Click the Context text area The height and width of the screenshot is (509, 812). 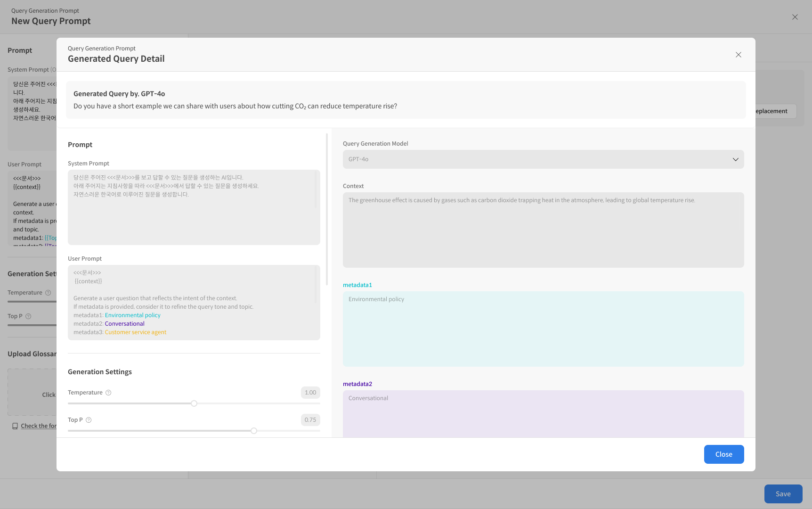543,230
